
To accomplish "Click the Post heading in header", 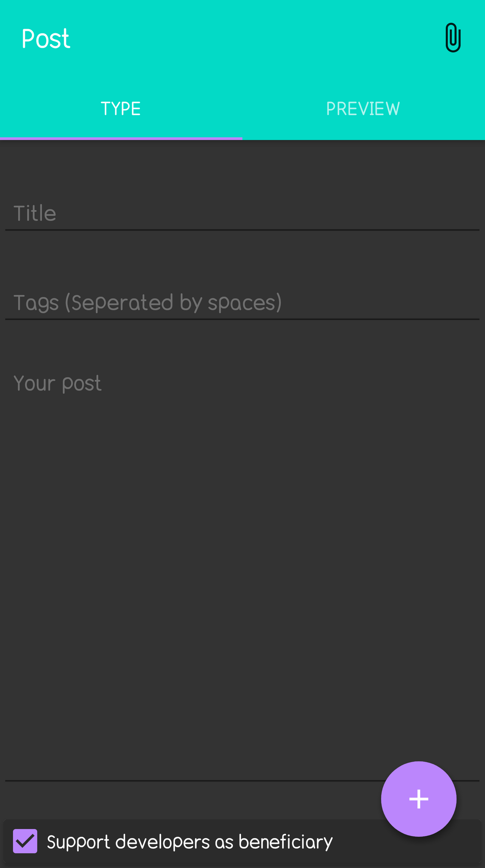I will pos(46,39).
